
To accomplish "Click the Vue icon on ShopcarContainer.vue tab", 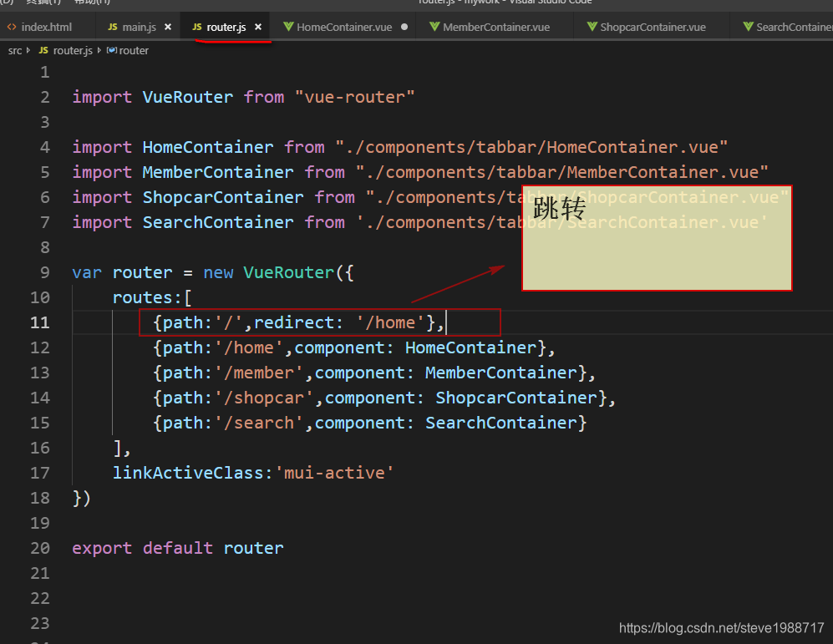I will (x=592, y=27).
